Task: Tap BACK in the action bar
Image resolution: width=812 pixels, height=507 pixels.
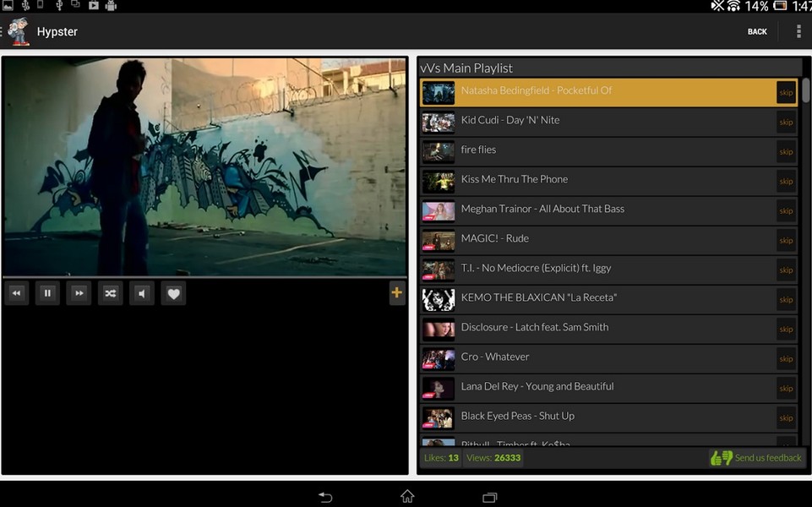Action: [756, 31]
